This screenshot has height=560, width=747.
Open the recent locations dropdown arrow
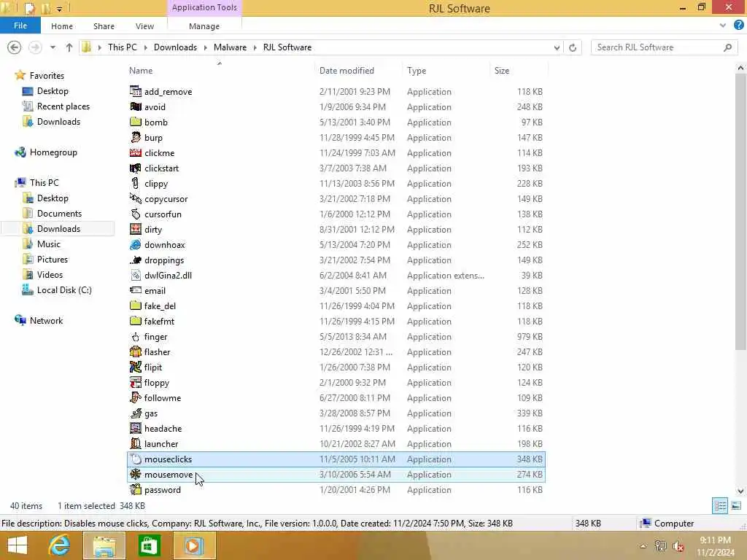point(53,47)
